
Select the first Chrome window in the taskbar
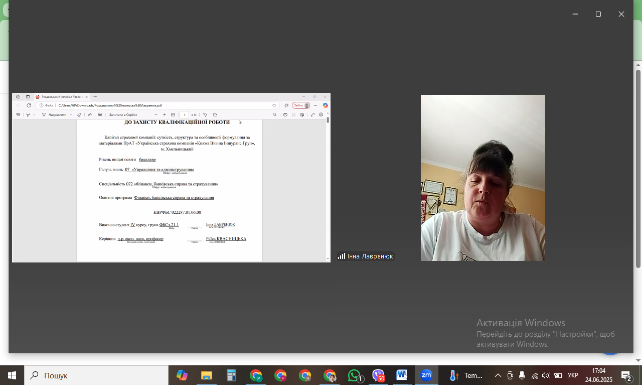click(x=256, y=375)
